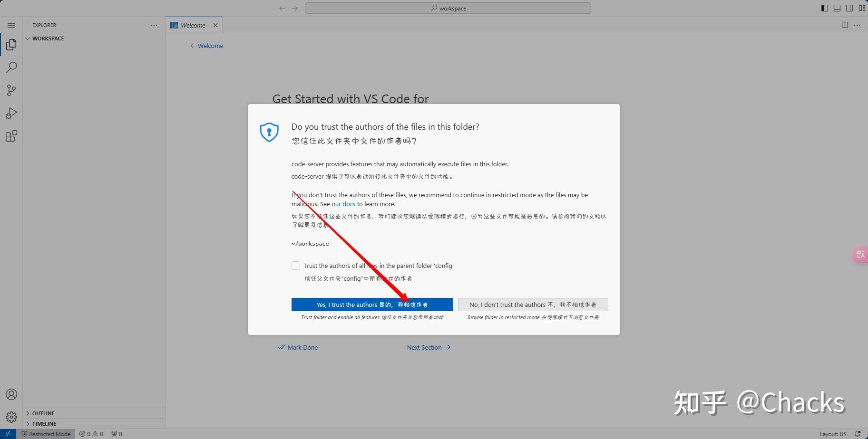868x439 pixels.
Task: Open the Explorer view in the activity bar
Action: (11, 45)
